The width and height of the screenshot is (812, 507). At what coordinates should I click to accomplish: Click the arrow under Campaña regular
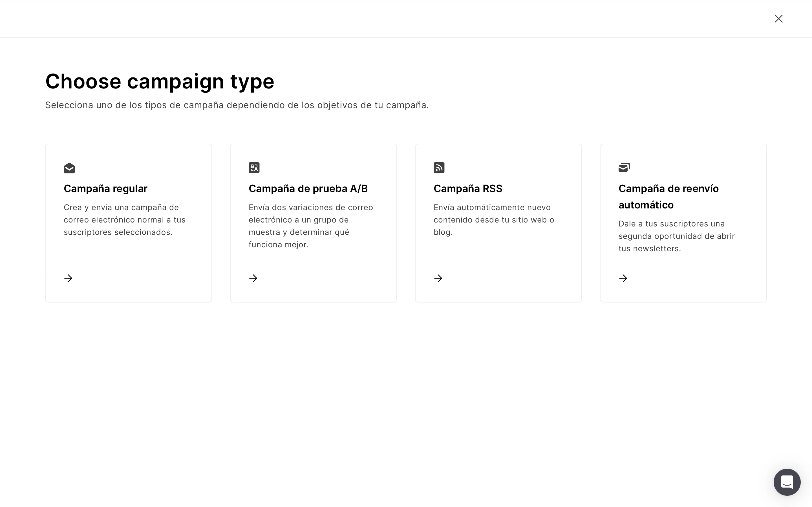point(69,278)
